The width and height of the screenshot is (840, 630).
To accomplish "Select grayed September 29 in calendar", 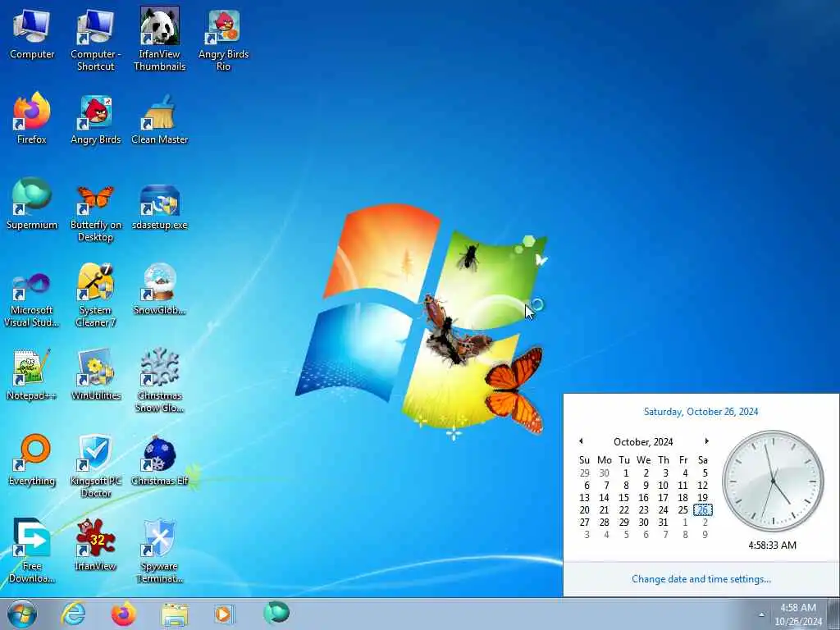I will (584, 473).
